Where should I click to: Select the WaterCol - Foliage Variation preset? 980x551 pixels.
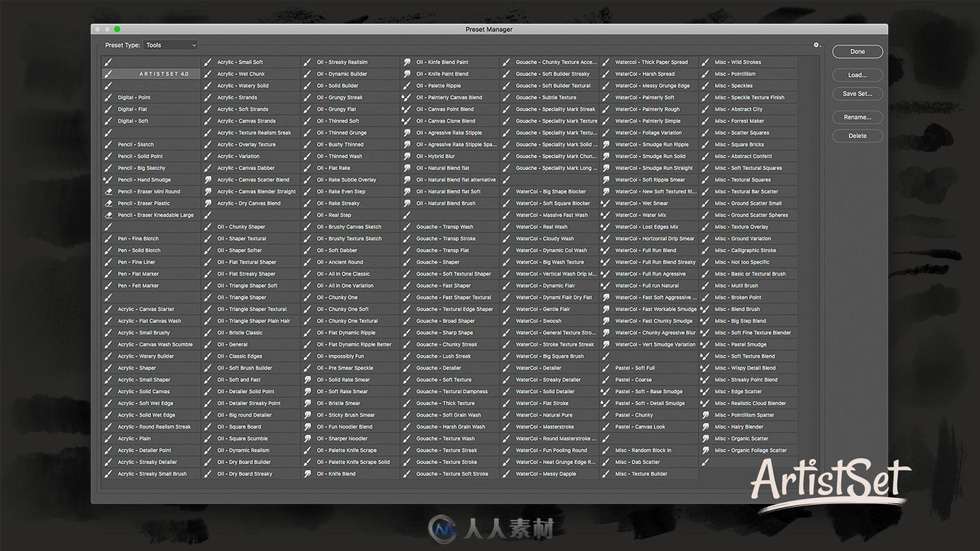(648, 133)
